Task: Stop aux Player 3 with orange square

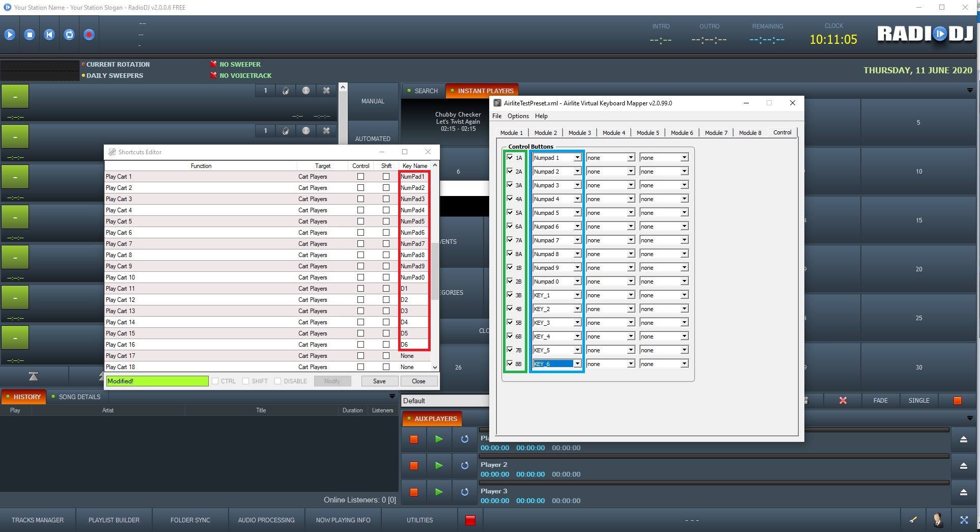Action: click(414, 492)
